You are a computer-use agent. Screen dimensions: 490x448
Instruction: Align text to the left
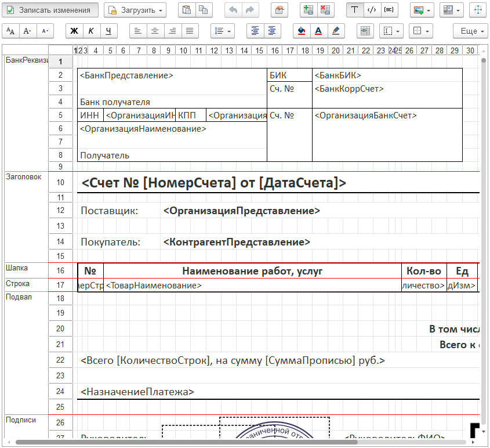pos(138,31)
